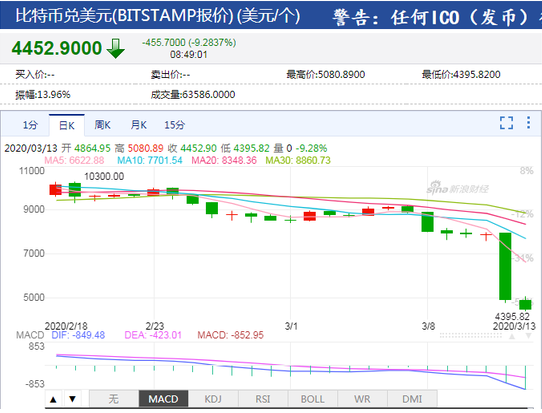The height and width of the screenshot is (413, 542).
Task: Open the chart's three-dot options menu
Action: tap(529, 123)
